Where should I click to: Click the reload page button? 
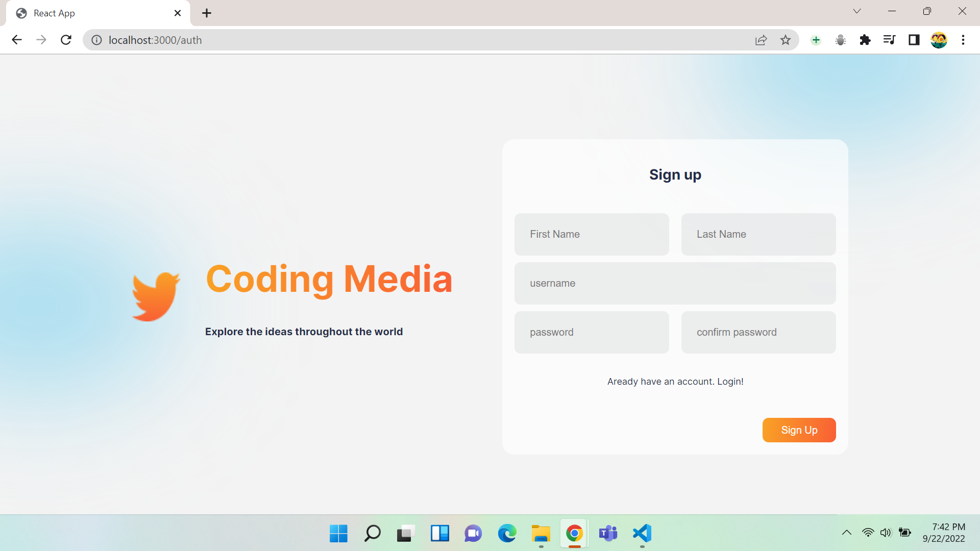click(x=66, y=40)
